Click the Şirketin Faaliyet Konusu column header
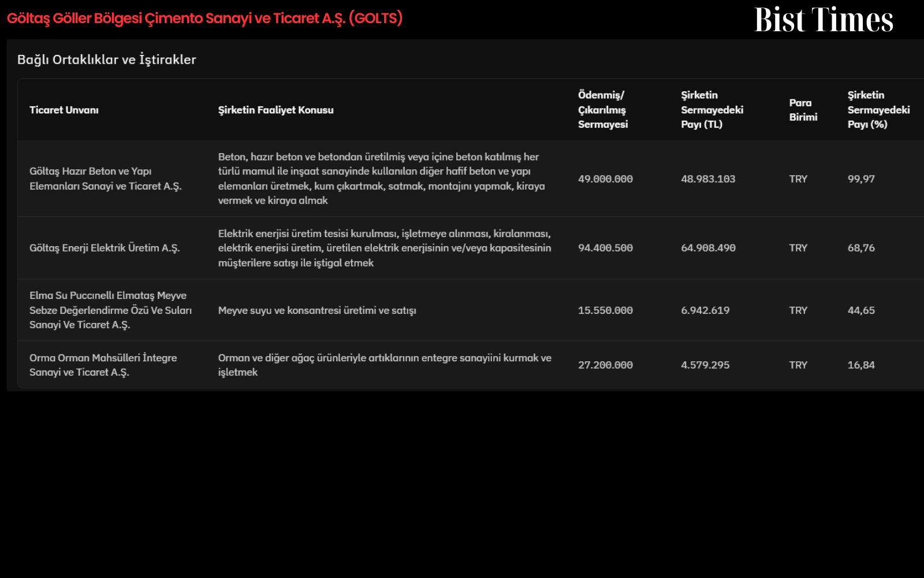924x578 pixels. [x=276, y=110]
